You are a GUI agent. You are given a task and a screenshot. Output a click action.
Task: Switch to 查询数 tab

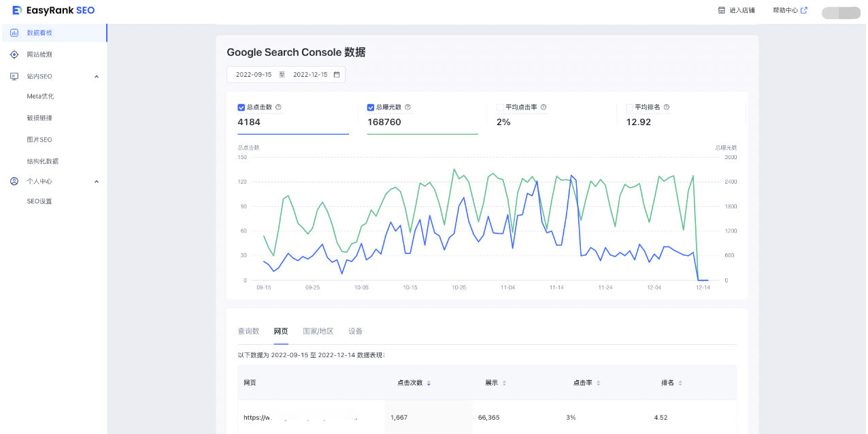tap(248, 331)
